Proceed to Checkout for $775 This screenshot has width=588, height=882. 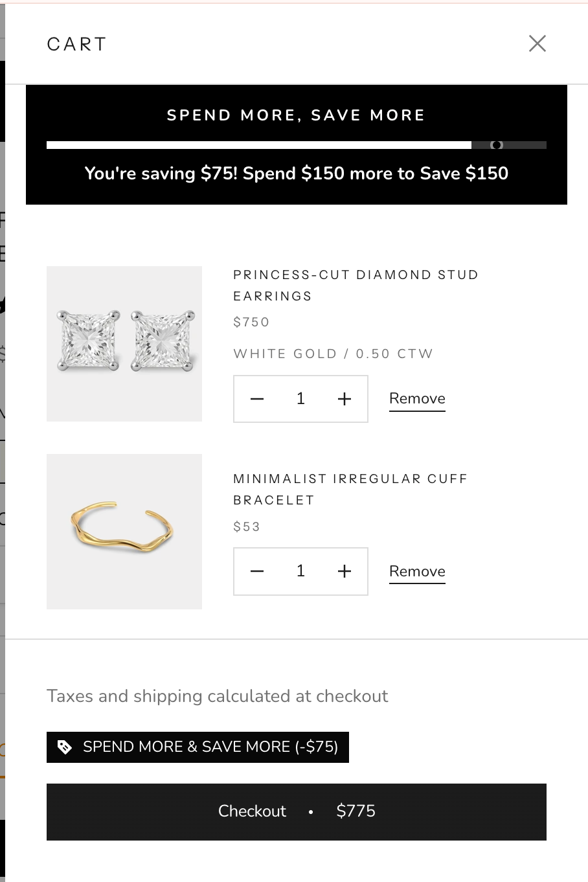click(x=296, y=811)
